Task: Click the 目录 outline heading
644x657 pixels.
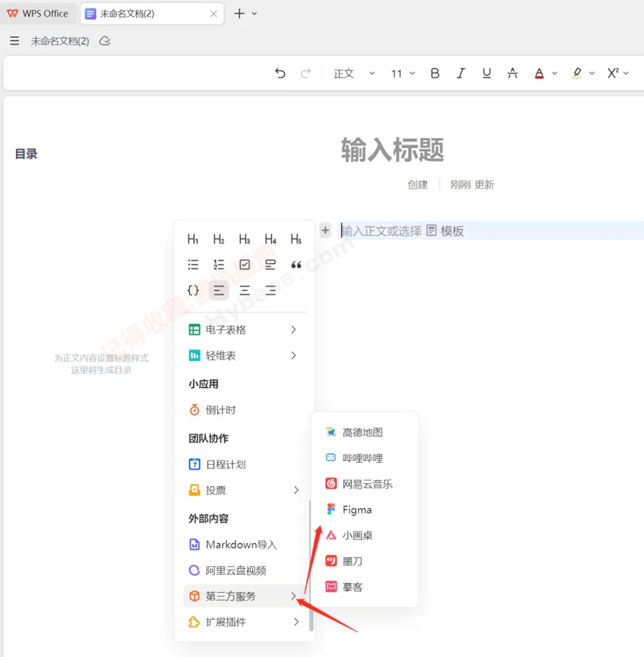Action: point(26,154)
